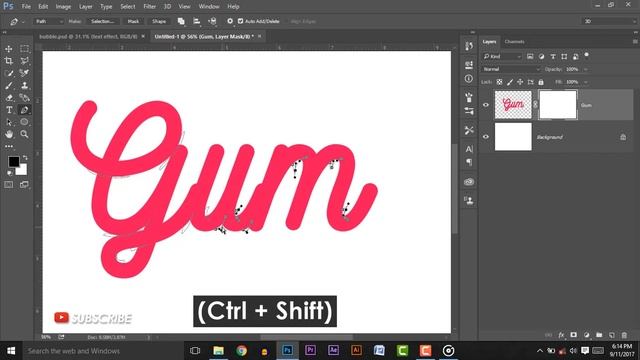Open the Path mode dropdown
The width and height of the screenshot is (640, 360).
48,21
